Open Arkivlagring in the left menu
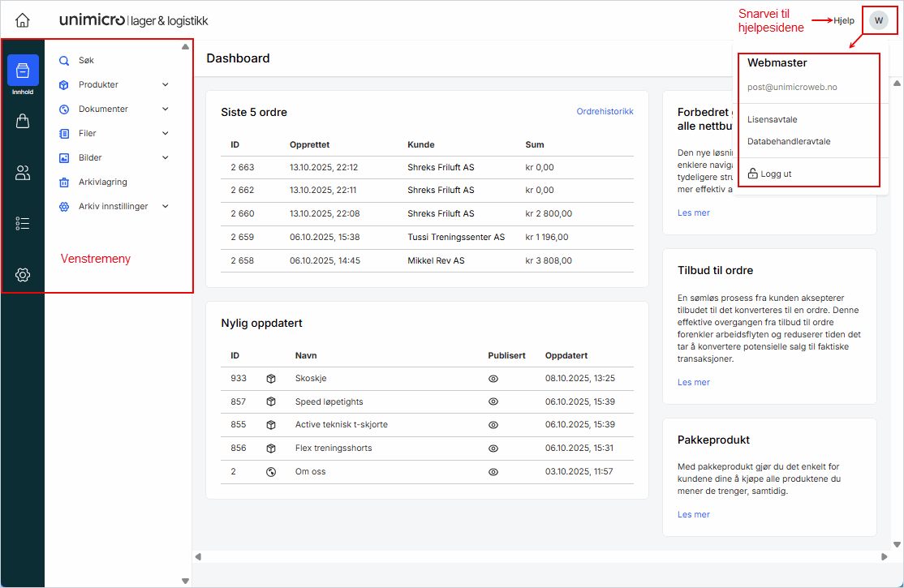Image resolution: width=904 pixels, height=588 pixels. point(102,182)
